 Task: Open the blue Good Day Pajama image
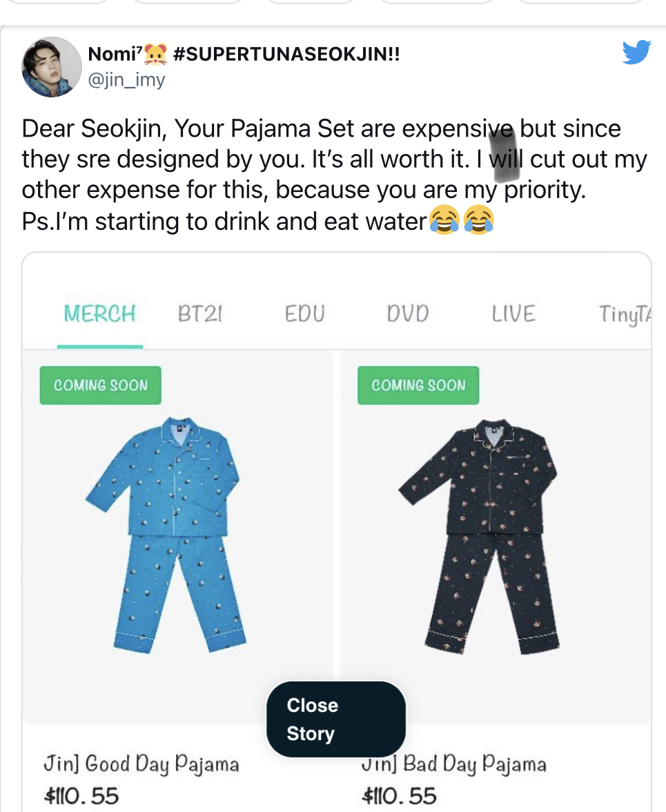point(166,535)
